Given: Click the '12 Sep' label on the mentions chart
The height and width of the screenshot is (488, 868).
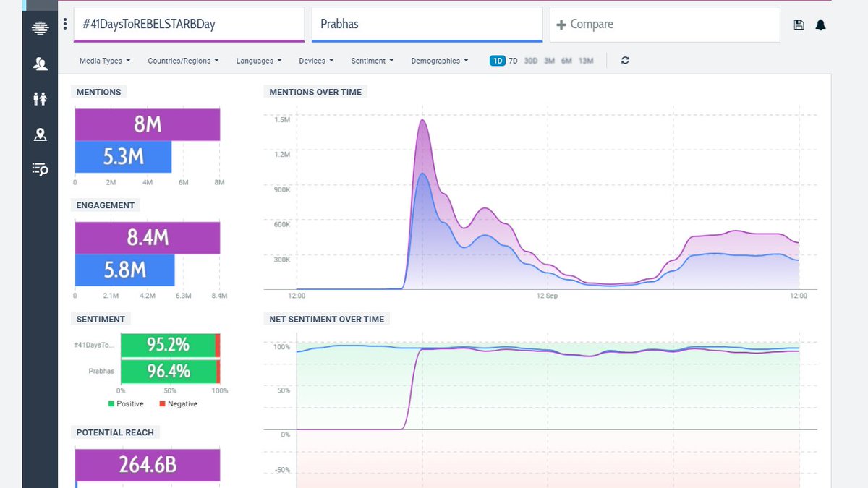Looking at the screenshot, I should point(547,296).
